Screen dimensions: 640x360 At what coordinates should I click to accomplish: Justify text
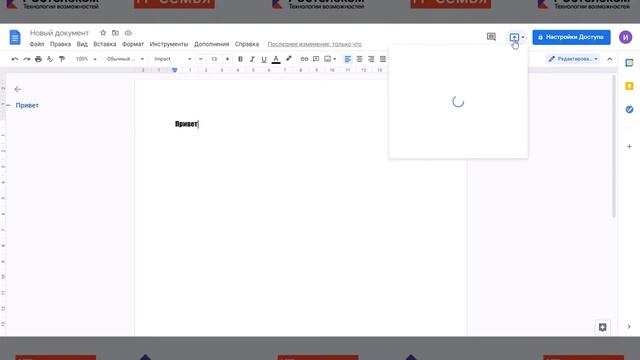(x=383, y=59)
